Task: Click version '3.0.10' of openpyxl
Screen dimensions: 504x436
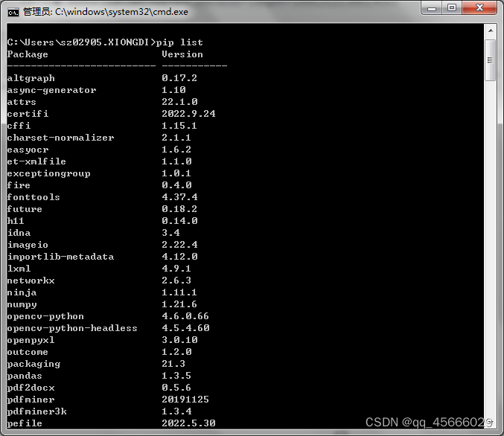Action: [x=179, y=340]
